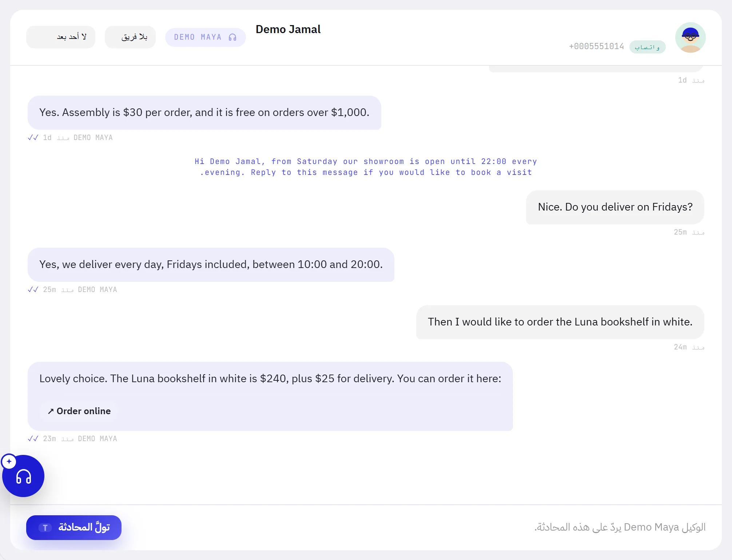Select the showroom open until 22:00 broadcast
This screenshot has width=732, height=560.
[366, 167]
